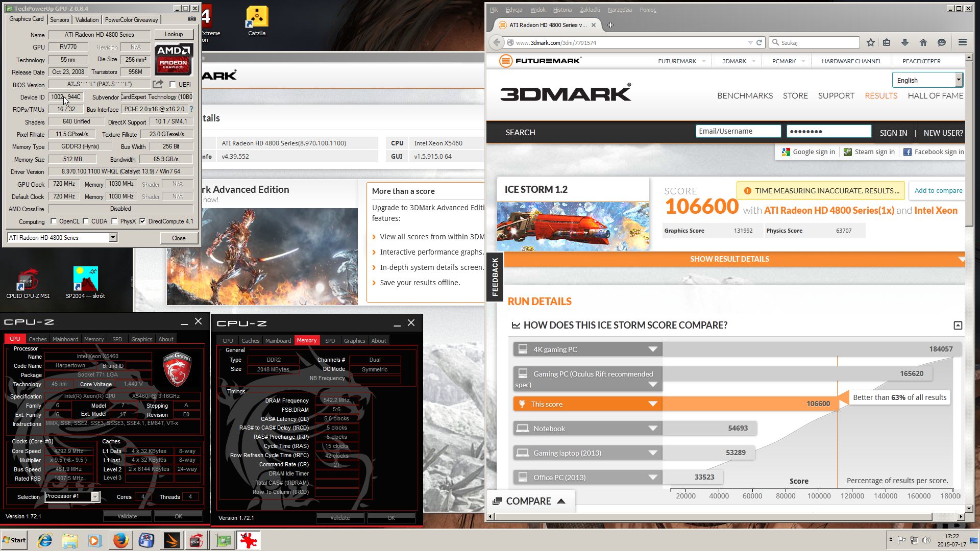Image resolution: width=980 pixels, height=551 pixels.
Task: Open the SP2004 shortcut desktop icon
Action: tap(85, 283)
